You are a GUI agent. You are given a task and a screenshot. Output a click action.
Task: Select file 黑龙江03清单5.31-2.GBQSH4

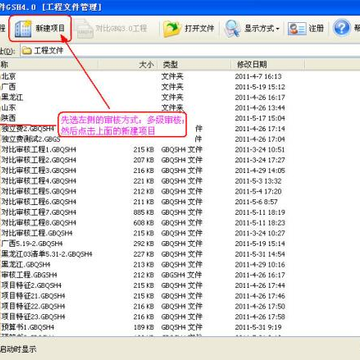(x=47, y=254)
